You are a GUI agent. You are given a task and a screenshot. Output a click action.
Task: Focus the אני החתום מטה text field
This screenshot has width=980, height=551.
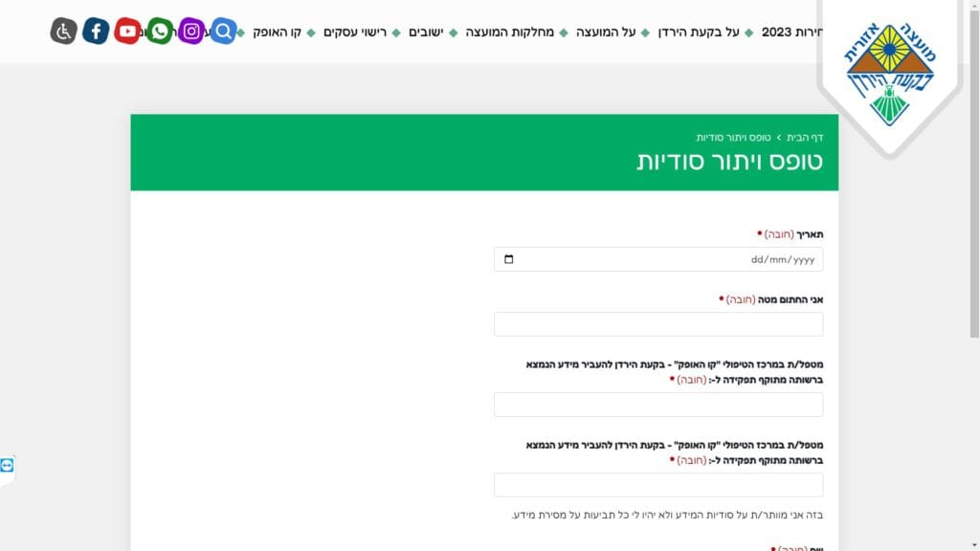658,324
